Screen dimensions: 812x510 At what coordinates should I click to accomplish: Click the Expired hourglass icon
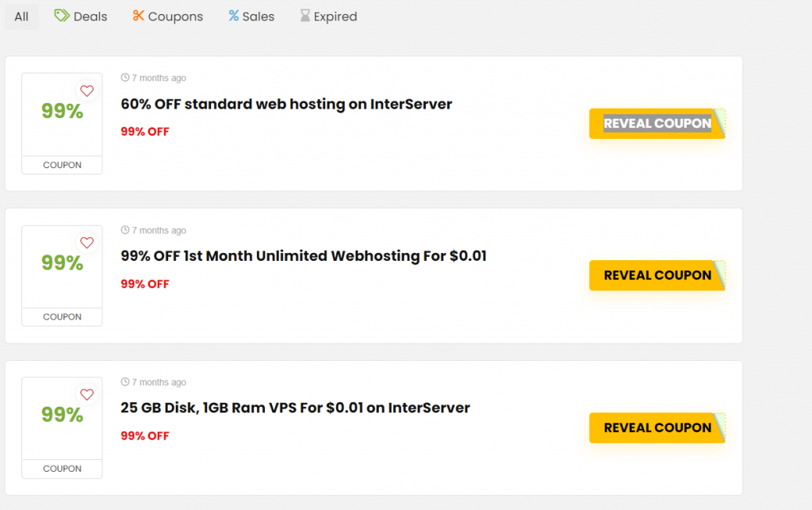click(x=305, y=16)
